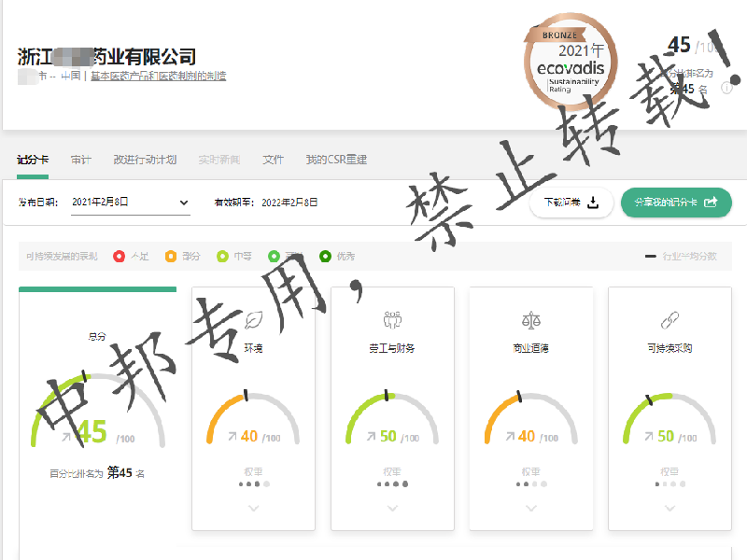Screen dimensions: 747x560
Task: Click the dark green 优秀 legend marker
Action: click(x=325, y=256)
